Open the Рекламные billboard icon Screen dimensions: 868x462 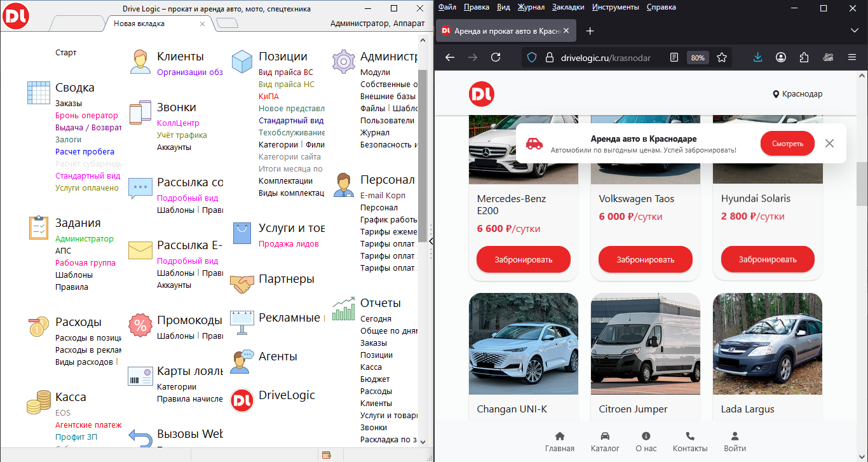coord(242,322)
